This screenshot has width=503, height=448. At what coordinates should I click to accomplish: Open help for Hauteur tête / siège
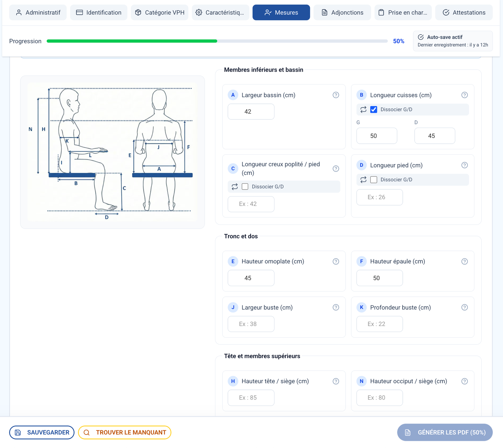336,381
